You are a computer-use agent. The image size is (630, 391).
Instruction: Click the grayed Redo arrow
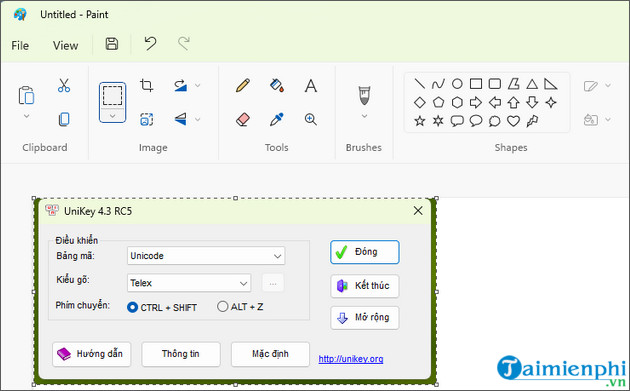(x=184, y=43)
